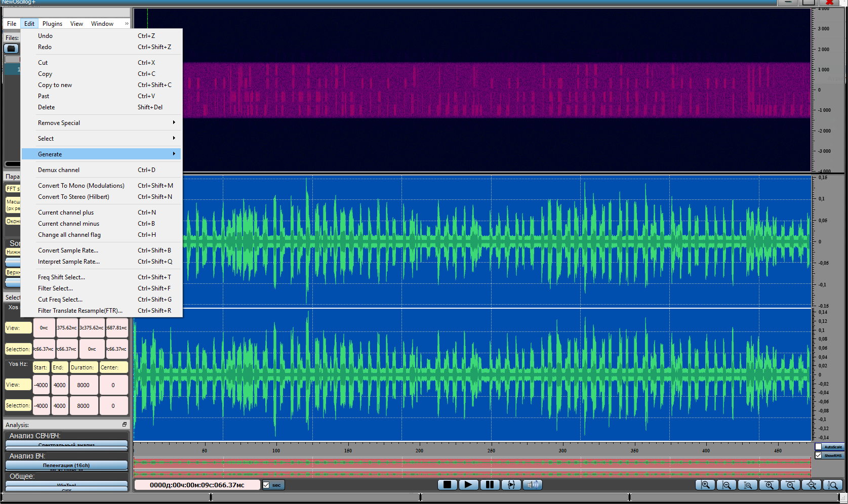The image size is (848, 504).
Task: Choose Delete in the Edit menu
Action: (x=102, y=107)
